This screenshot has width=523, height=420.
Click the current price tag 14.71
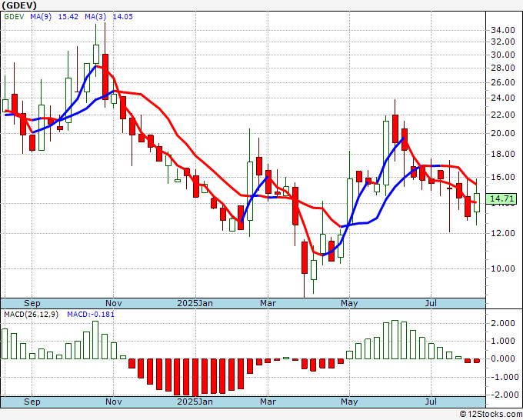tap(501, 199)
